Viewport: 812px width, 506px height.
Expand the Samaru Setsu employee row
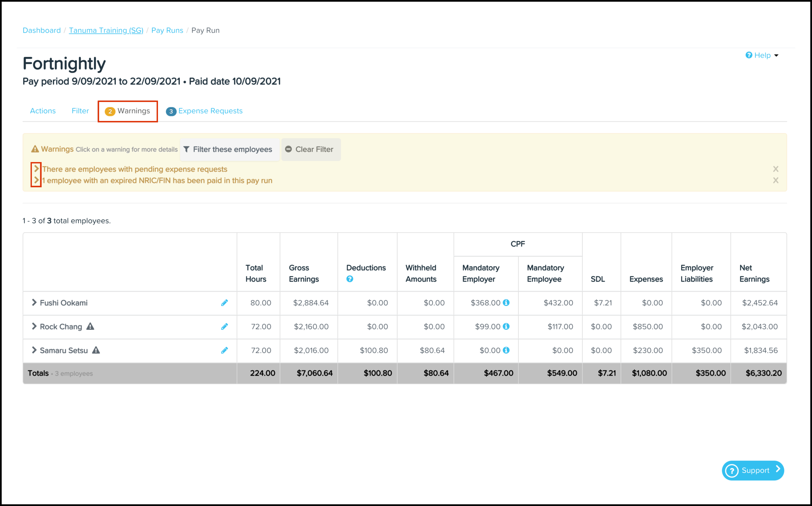(x=34, y=350)
